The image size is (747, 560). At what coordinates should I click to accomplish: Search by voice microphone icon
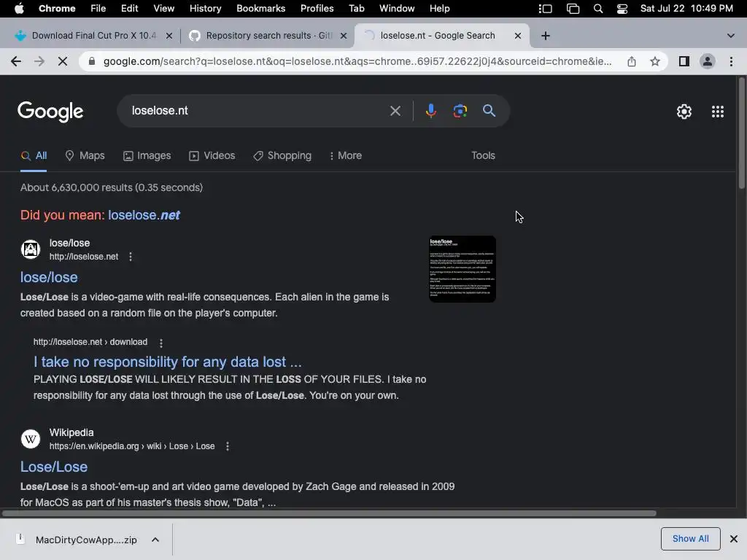click(430, 111)
